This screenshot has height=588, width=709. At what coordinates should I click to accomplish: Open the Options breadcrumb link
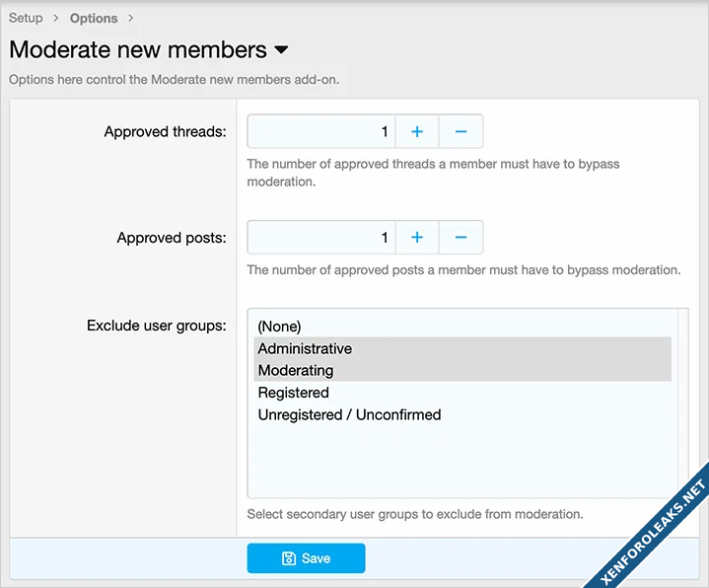(94, 18)
